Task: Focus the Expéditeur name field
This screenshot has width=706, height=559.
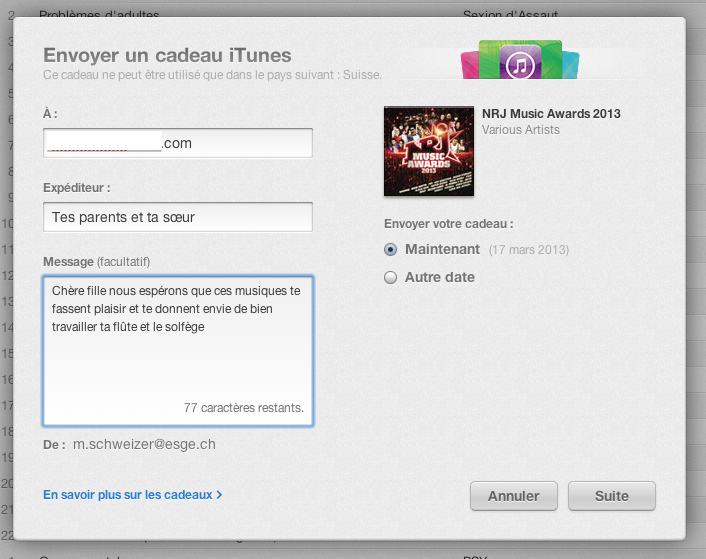Action: (x=178, y=217)
